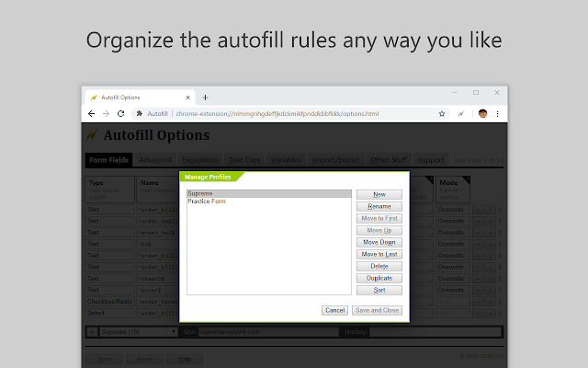Open Type dropdown for ^order_tel$ row

[109, 233]
